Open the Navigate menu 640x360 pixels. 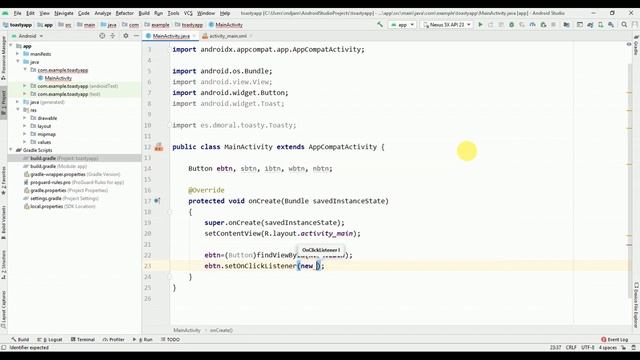coord(64,13)
